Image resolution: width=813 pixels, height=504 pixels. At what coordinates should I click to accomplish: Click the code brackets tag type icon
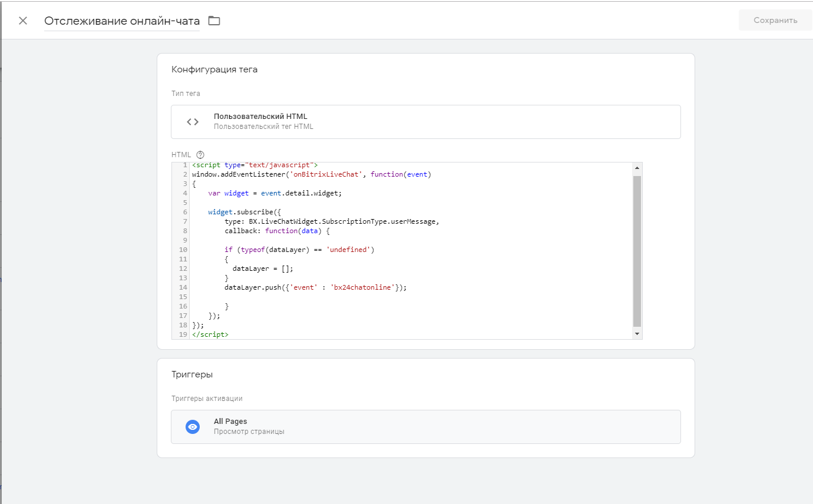click(193, 122)
